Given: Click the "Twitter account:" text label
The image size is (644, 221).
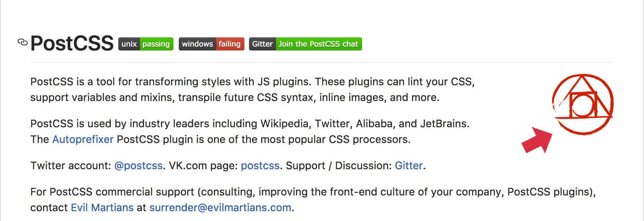Looking at the screenshot, I should (71, 166).
